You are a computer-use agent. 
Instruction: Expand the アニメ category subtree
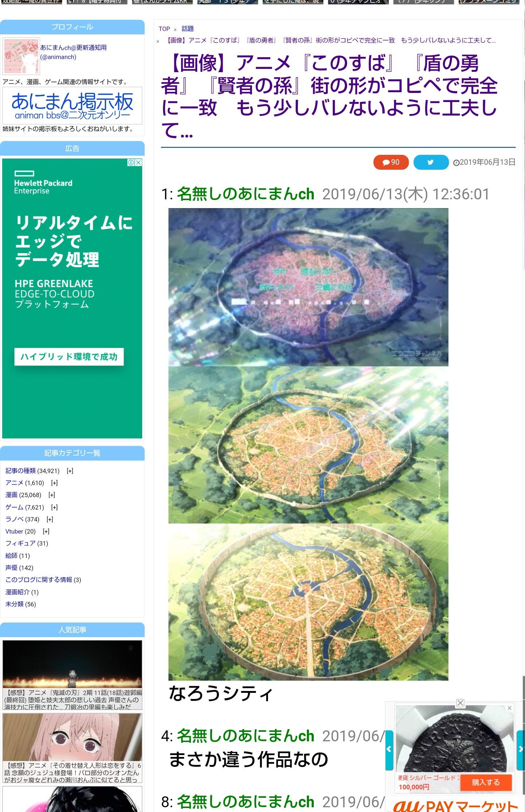[x=54, y=483]
